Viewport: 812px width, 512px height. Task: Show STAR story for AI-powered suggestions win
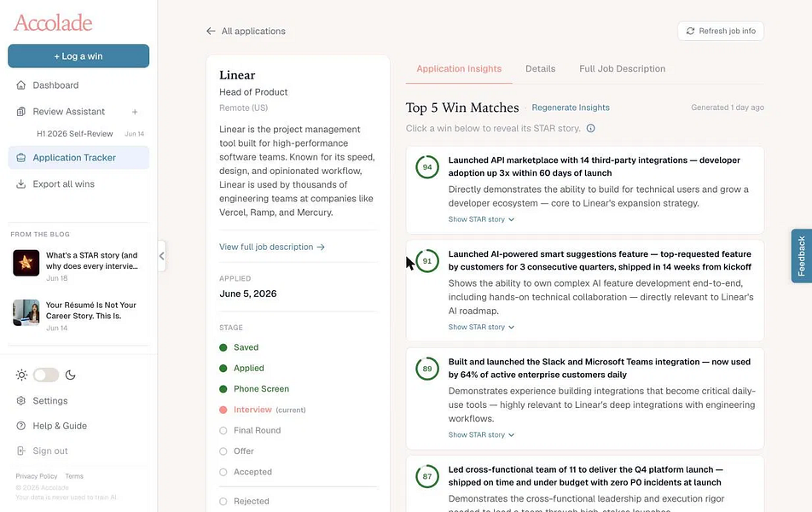coord(481,328)
